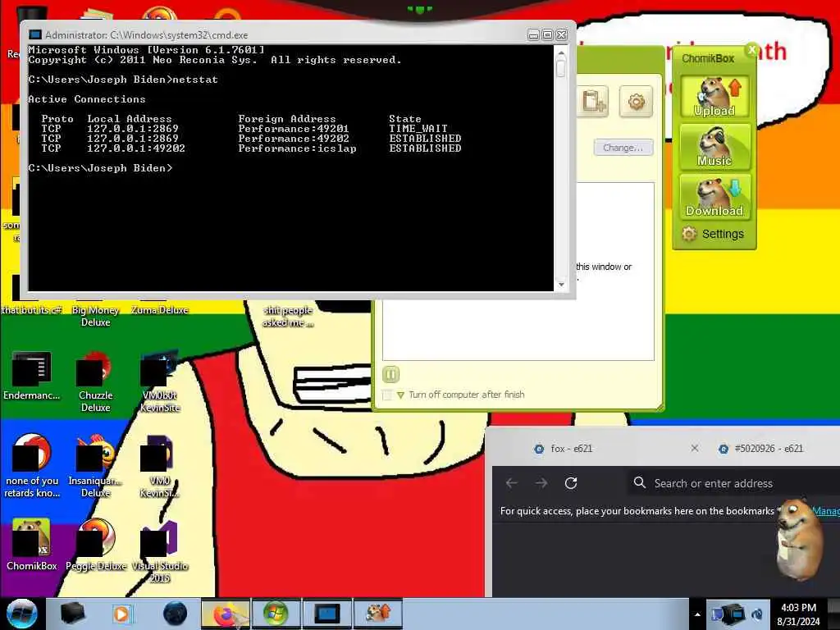
Task: Close the ChomikBox widget panel
Action: coord(752,50)
